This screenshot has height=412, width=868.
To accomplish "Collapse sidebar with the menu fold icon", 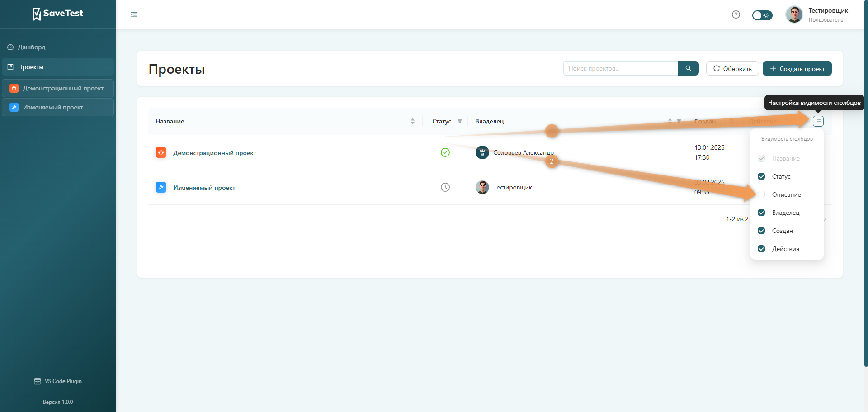I will point(134,14).
